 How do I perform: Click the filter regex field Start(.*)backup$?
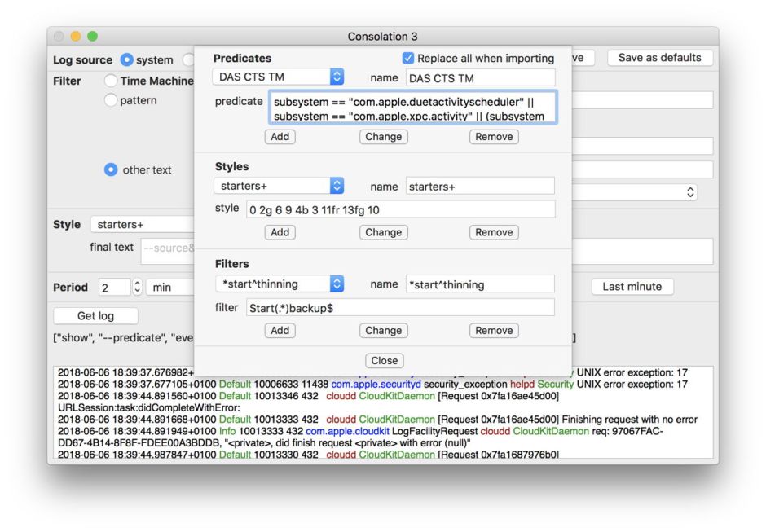[400, 308]
